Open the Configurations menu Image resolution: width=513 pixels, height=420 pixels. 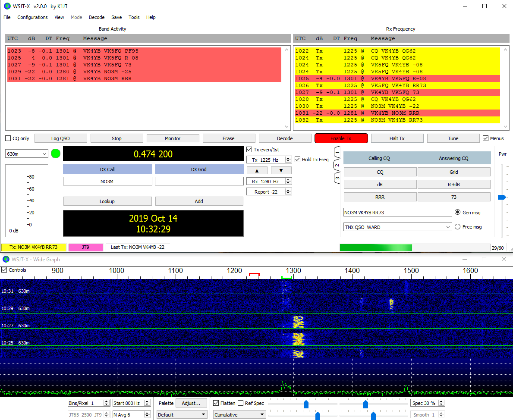(x=32, y=17)
